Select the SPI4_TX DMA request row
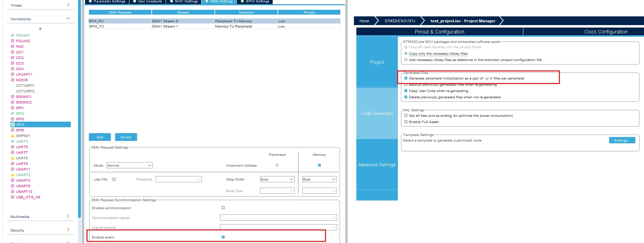This screenshot has height=243, width=644. [214, 26]
